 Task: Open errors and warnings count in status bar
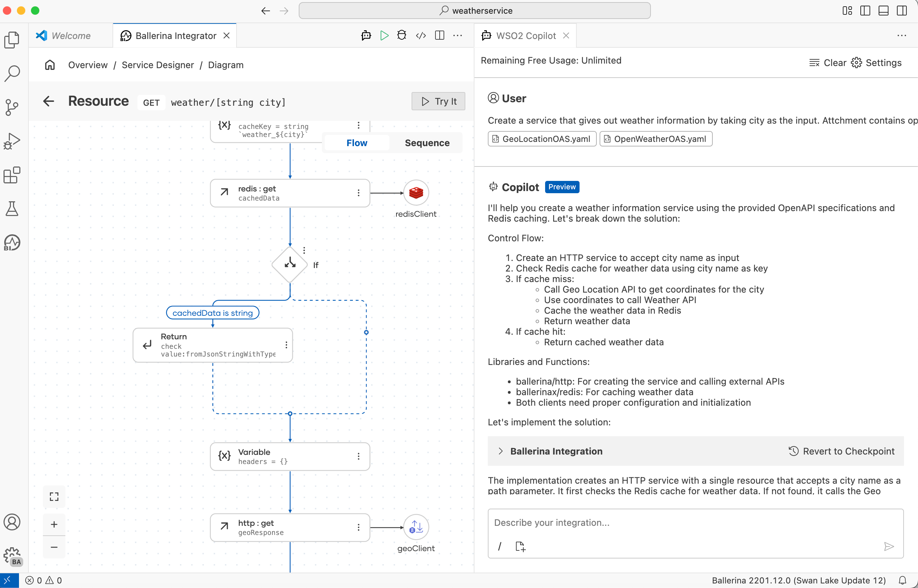tap(44, 580)
